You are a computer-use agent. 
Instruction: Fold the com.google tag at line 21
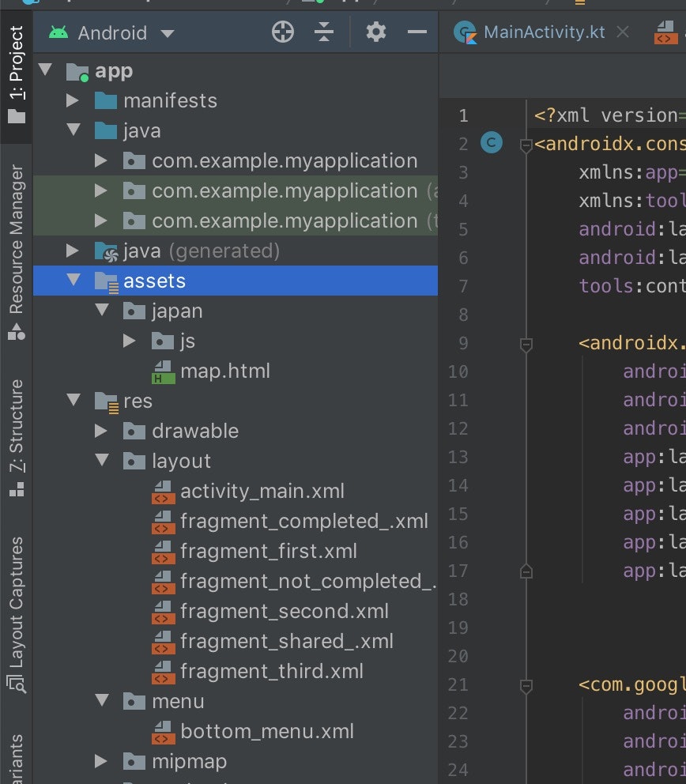coord(526,686)
